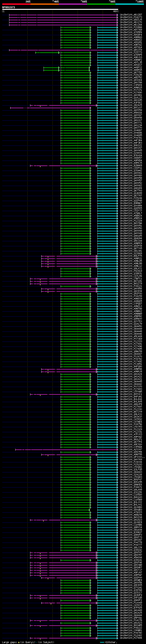Click the red 20% identity legend bar
The width and height of the screenshot is (146, 644).
tap(16, 4)
